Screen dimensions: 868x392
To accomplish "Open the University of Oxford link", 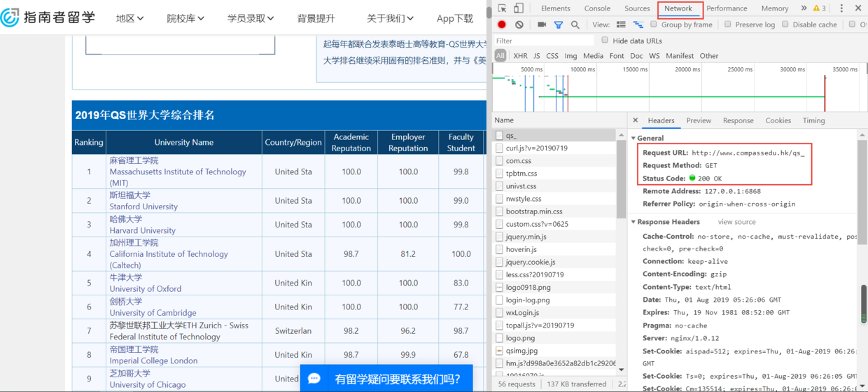I will pyautogui.click(x=145, y=288).
